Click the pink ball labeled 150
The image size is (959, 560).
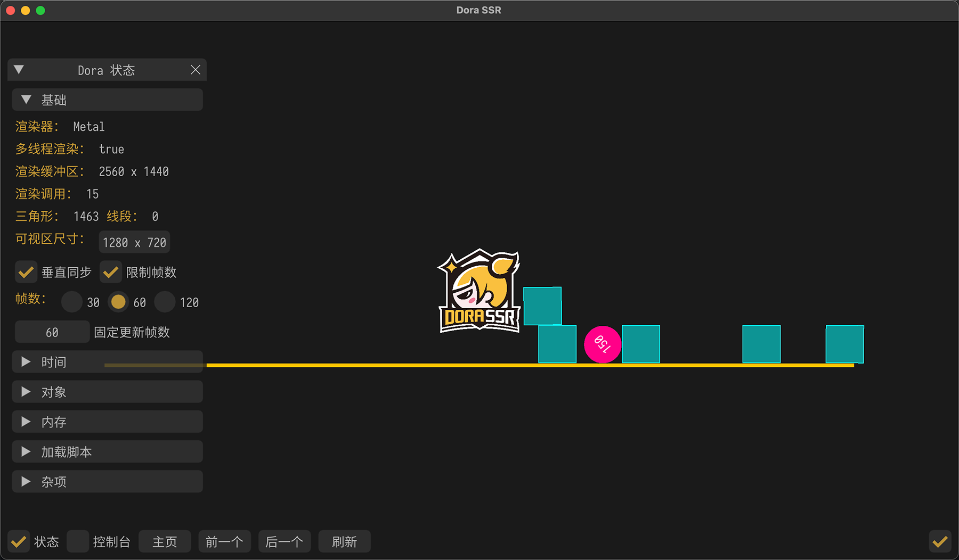[603, 344]
